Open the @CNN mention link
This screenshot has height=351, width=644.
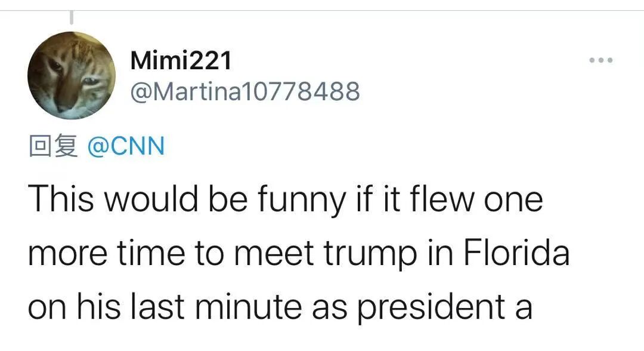click(126, 146)
